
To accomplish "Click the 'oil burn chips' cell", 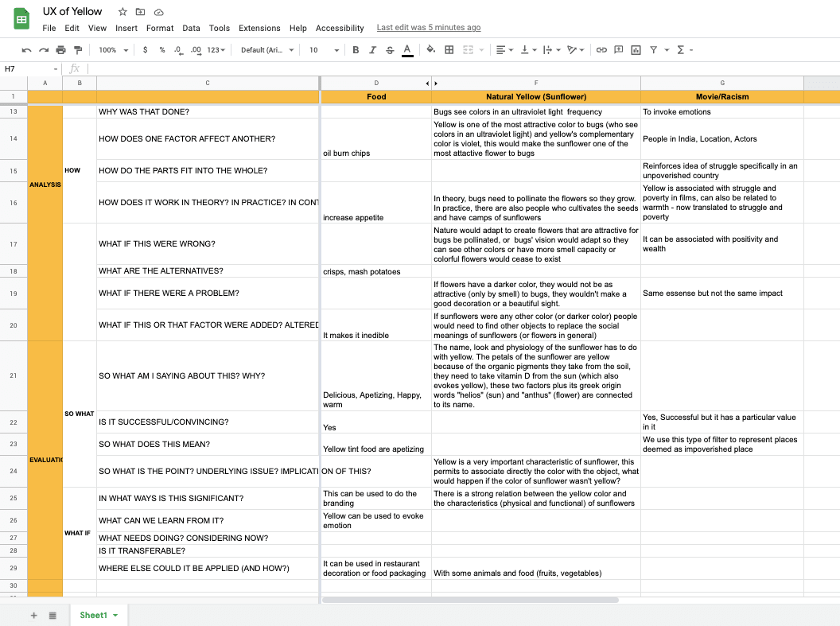I will [376, 138].
